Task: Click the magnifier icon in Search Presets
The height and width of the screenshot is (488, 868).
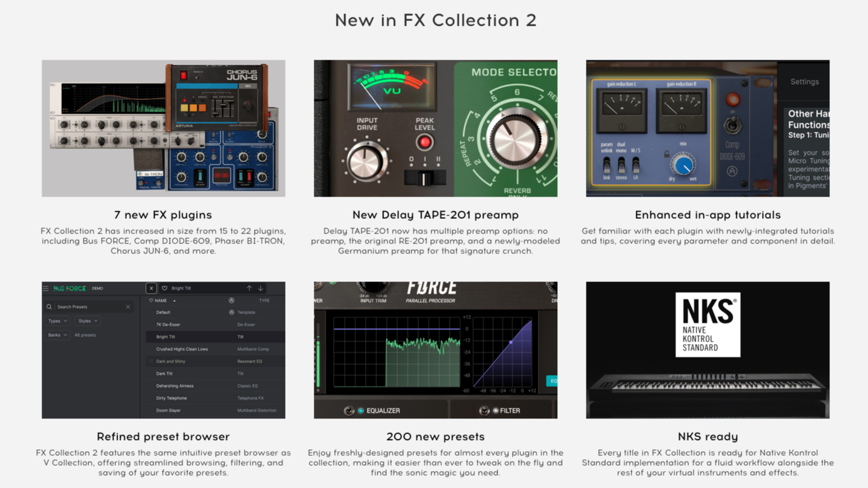Action: (x=49, y=307)
